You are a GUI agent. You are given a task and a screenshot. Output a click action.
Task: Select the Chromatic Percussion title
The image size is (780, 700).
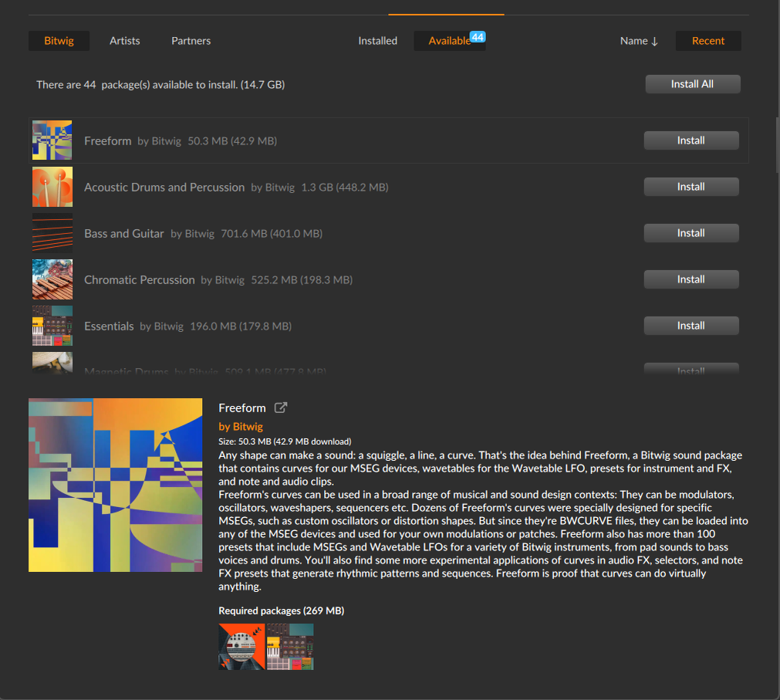(140, 279)
